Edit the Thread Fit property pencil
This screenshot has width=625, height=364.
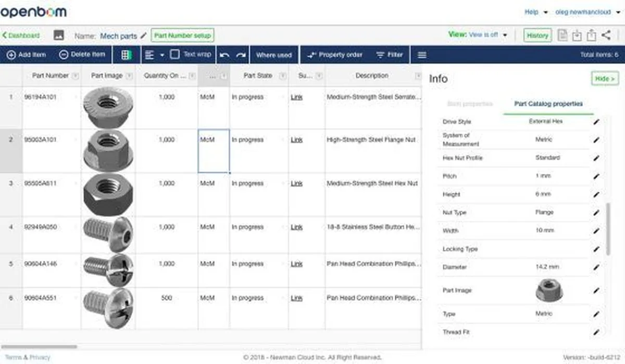click(596, 332)
